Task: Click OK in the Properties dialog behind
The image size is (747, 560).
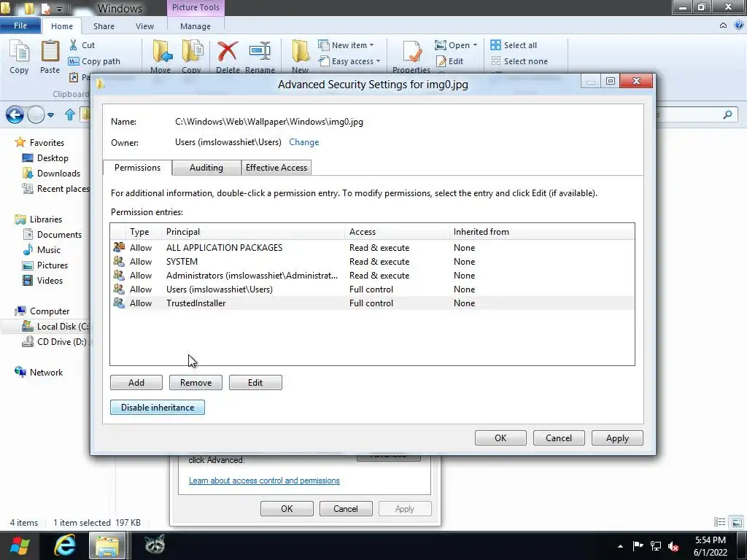Action: [x=287, y=508]
